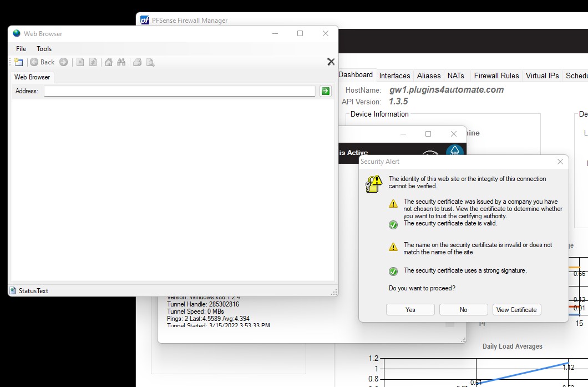Click the green Go arrow beside Address

tap(325, 91)
